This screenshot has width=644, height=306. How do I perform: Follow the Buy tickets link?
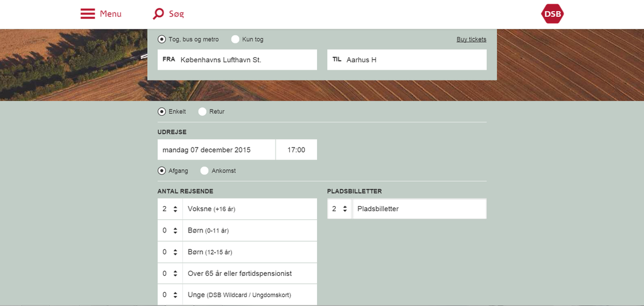click(472, 40)
